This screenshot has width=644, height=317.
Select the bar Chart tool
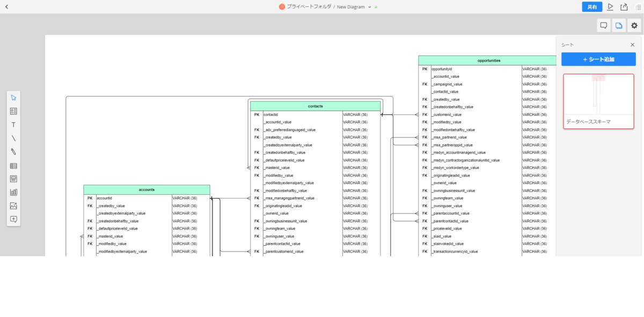coord(13,192)
